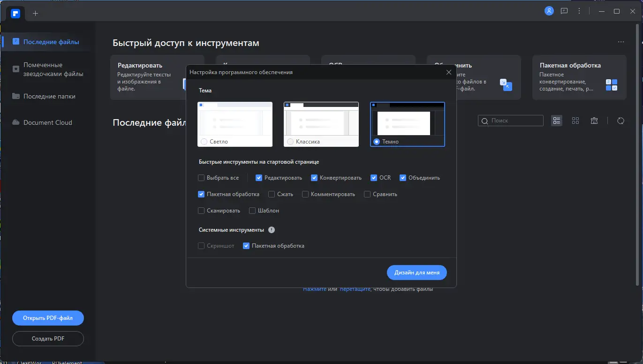Uncheck Пакетная обработка under system tools
The image size is (643, 364).
(x=246, y=246)
